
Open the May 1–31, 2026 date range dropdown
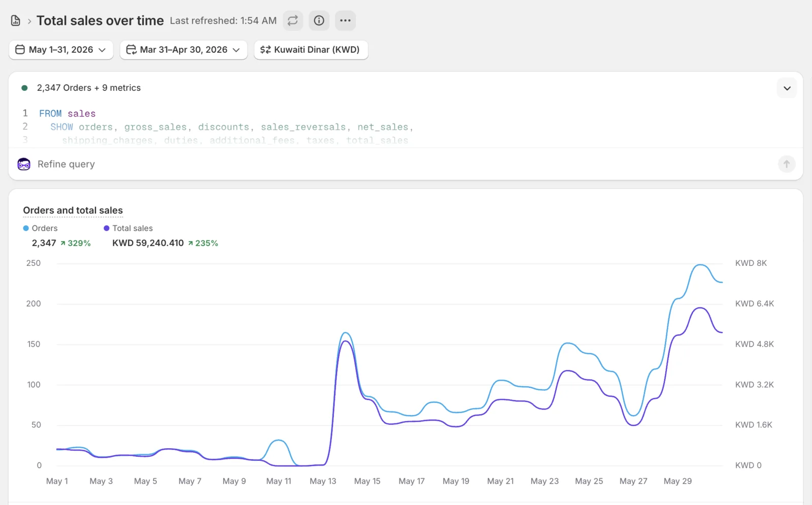(x=61, y=50)
